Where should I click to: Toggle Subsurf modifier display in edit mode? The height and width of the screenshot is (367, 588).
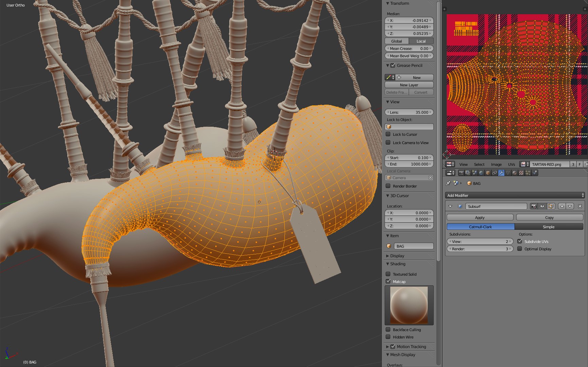[551, 206]
